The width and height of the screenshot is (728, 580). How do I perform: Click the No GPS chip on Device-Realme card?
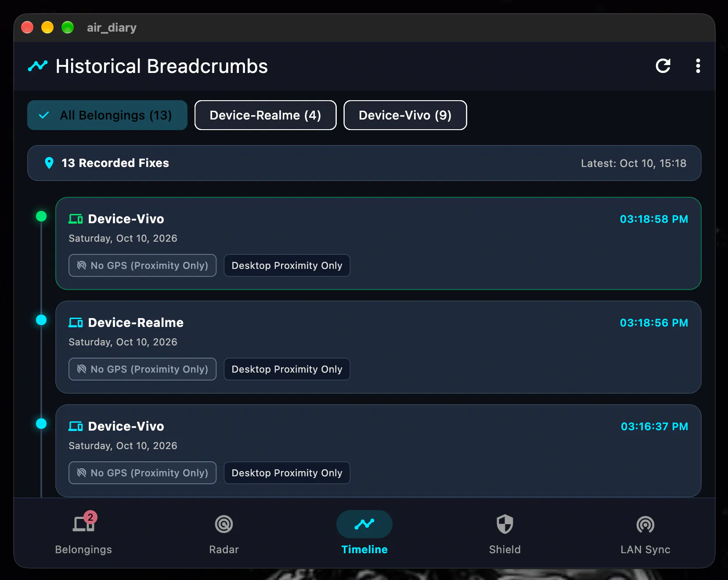pos(143,369)
